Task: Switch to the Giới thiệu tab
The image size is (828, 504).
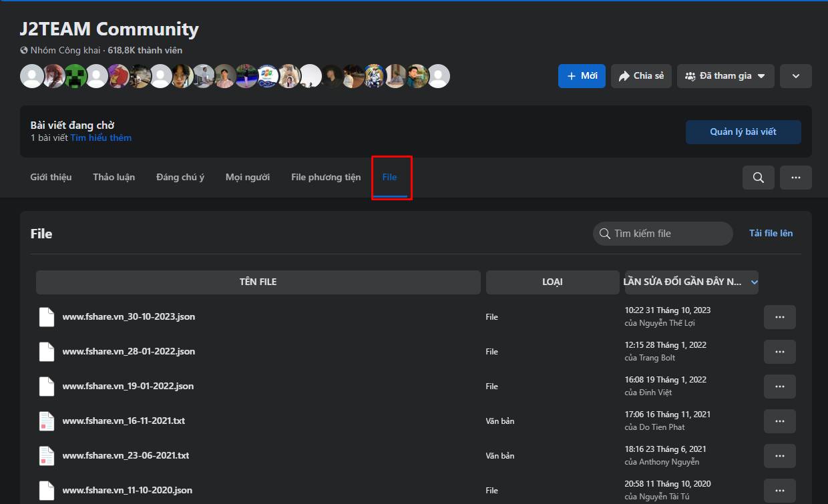Action: pos(51,178)
